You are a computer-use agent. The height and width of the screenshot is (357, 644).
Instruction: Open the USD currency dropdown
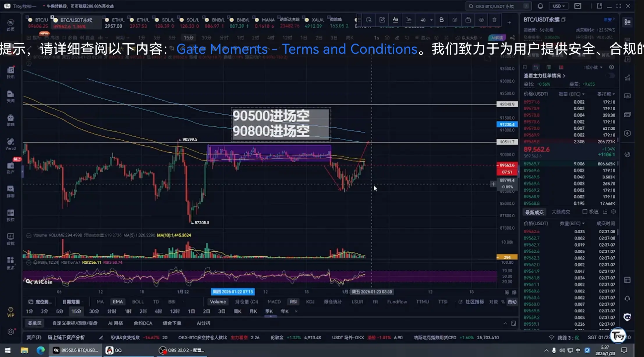coord(558,6)
